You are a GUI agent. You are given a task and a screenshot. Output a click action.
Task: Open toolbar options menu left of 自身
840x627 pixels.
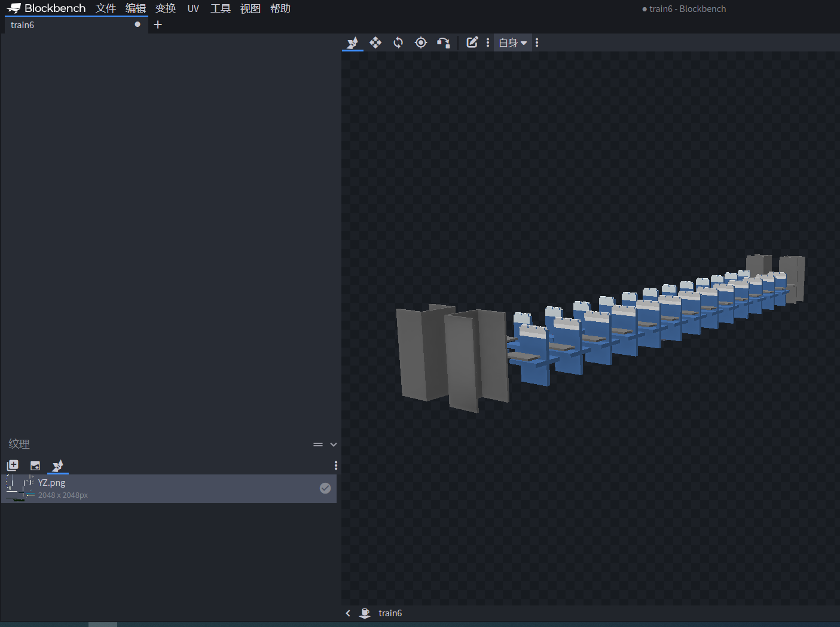tap(488, 42)
